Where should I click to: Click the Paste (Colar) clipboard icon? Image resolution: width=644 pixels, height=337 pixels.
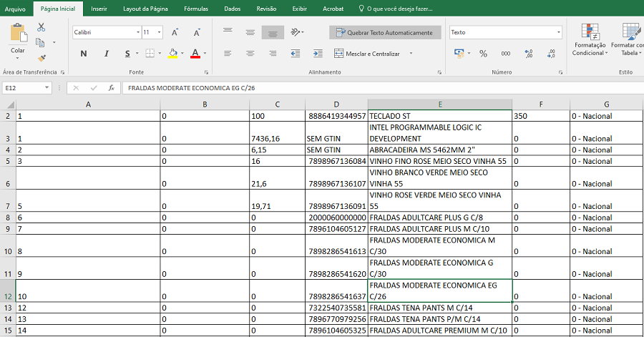point(18,33)
